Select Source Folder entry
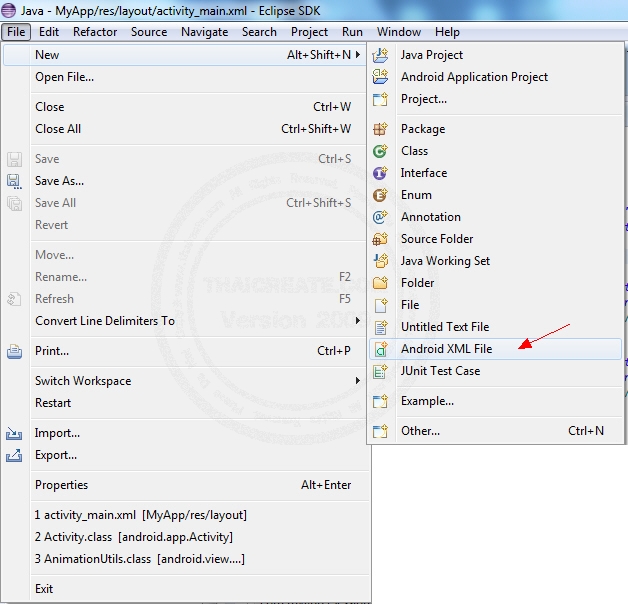628x604 pixels. (x=495, y=239)
